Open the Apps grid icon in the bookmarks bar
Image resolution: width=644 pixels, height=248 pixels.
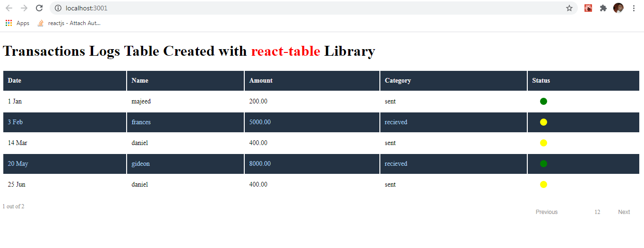point(9,23)
